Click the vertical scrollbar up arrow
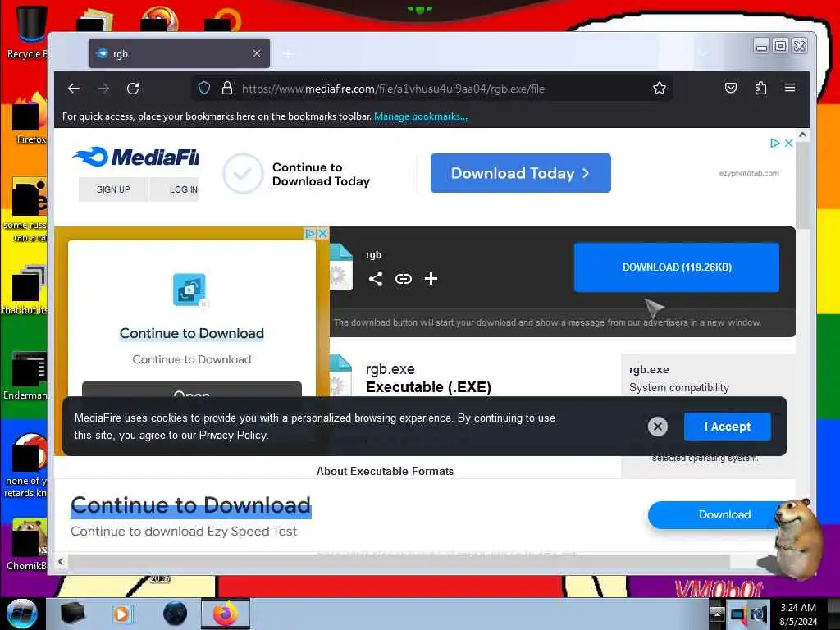Image resolution: width=840 pixels, height=630 pixels. click(802, 135)
